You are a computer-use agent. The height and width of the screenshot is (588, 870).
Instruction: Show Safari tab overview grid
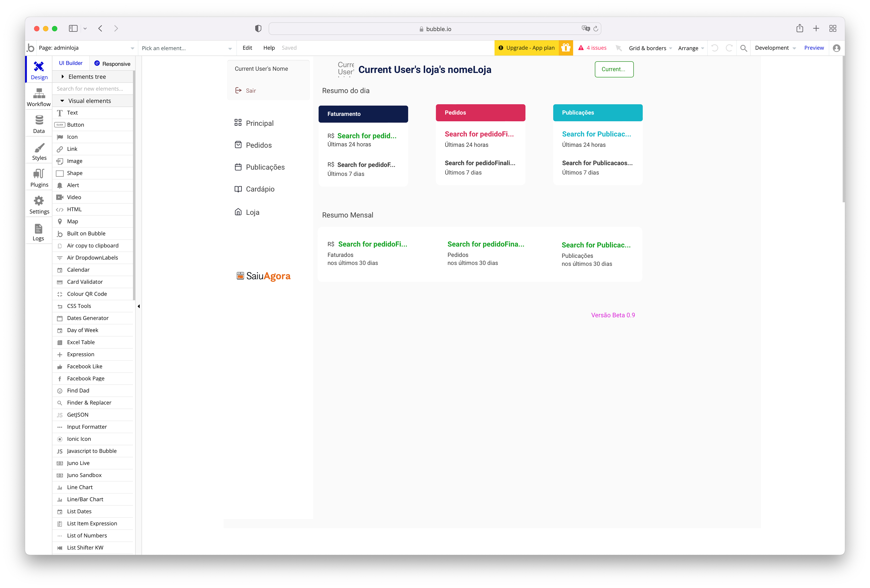click(833, 29)
